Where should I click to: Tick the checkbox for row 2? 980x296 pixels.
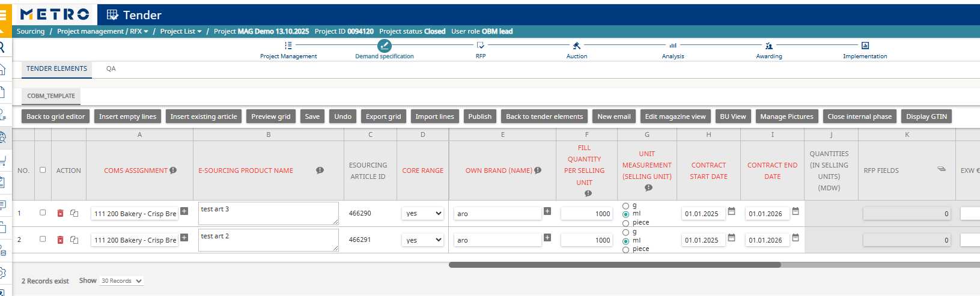43,239
